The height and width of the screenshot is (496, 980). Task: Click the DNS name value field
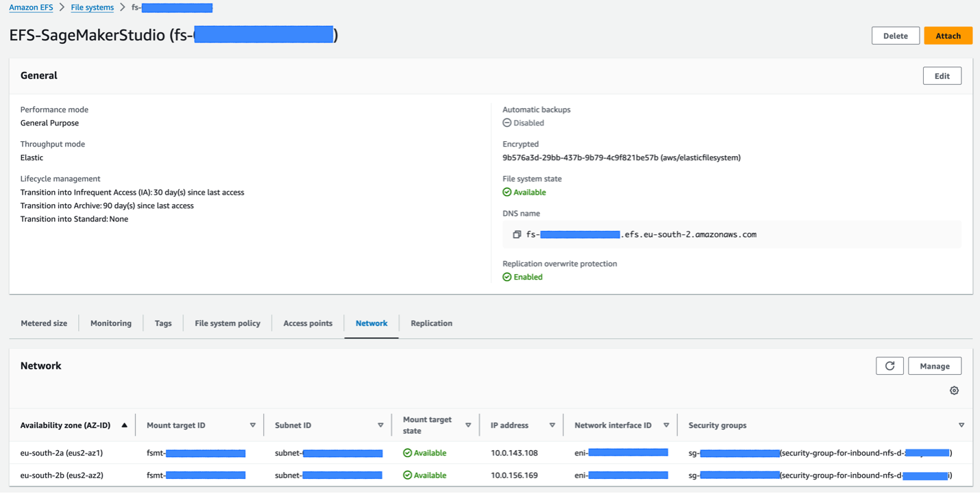point(732,234)
